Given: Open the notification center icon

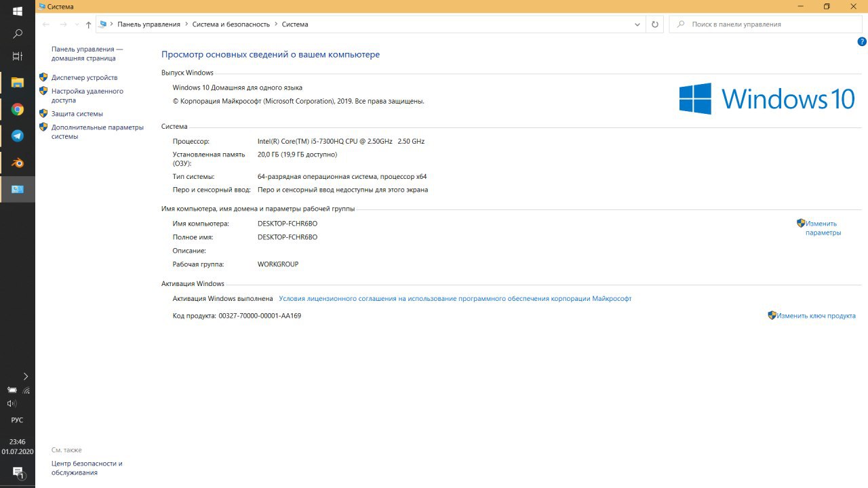Looking at the screenshot, I should (18, 472).
